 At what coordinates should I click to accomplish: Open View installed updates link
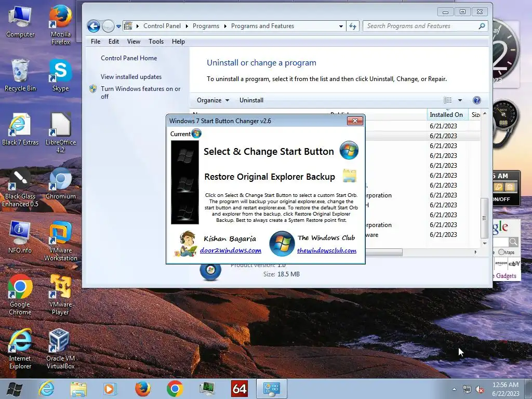(x=131, y=77)
